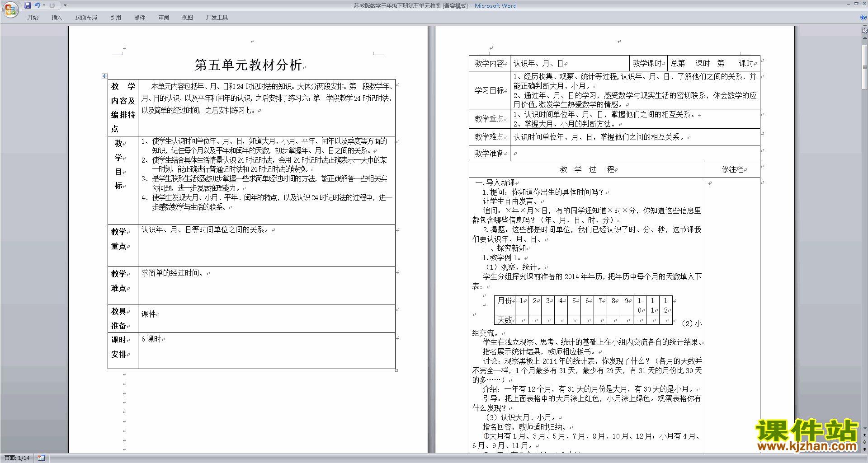
Task: Click the 月份 cell in the calendar table
Action: click(505, 305)
